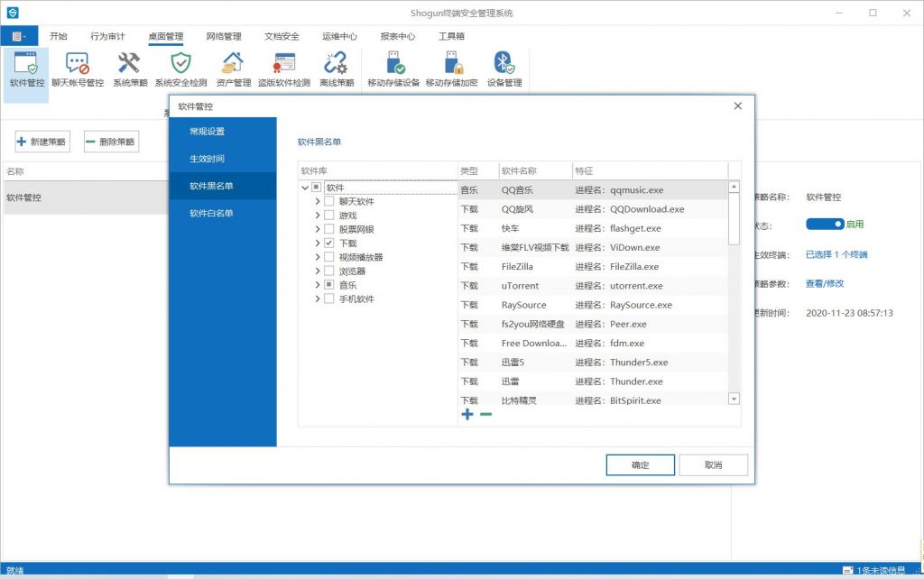Check the 游戏 category checkbox

click(x=329, y=216)
